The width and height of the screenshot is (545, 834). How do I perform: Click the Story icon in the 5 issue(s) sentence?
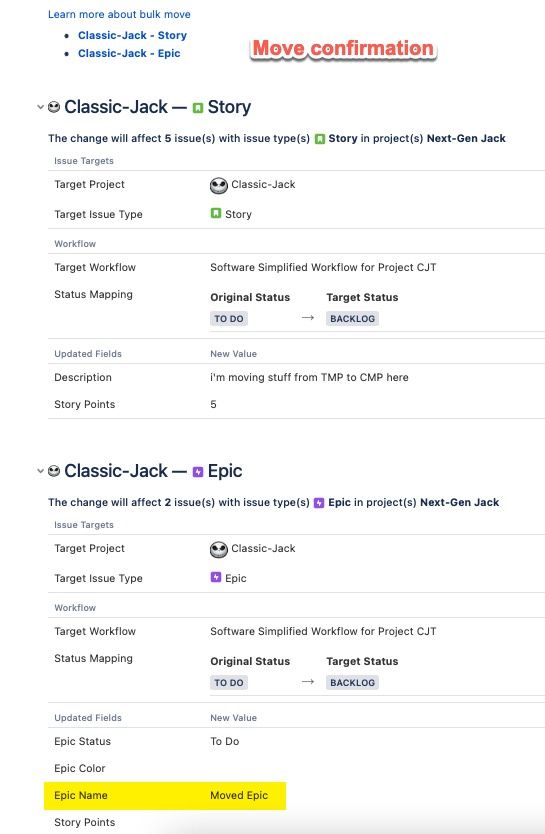coord(320,139)
